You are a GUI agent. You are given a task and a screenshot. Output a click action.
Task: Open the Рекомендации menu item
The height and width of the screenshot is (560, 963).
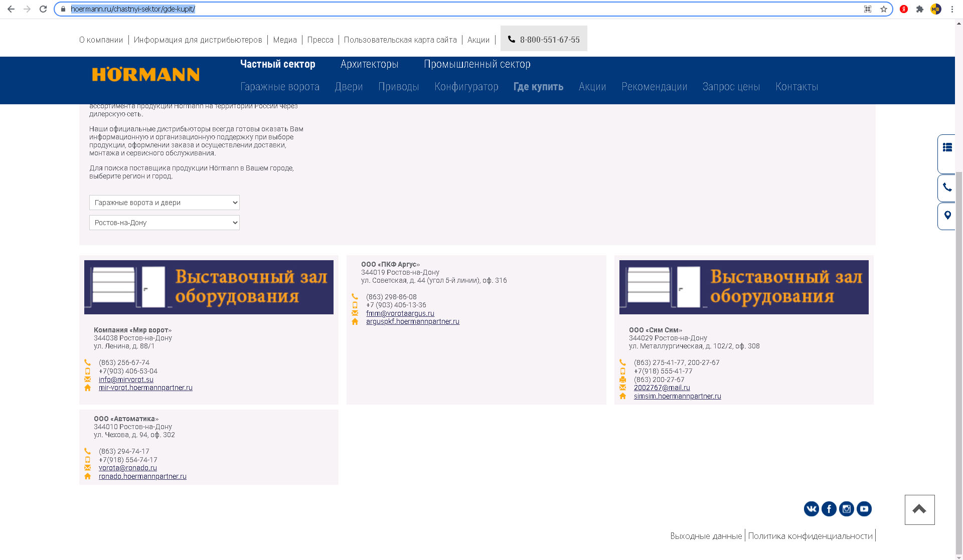click(x=655, y=87)
